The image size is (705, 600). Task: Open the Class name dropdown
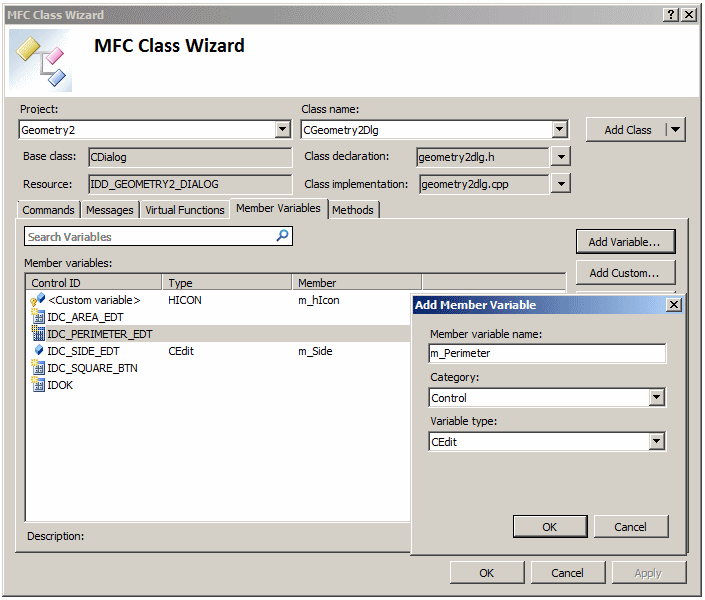559,130
